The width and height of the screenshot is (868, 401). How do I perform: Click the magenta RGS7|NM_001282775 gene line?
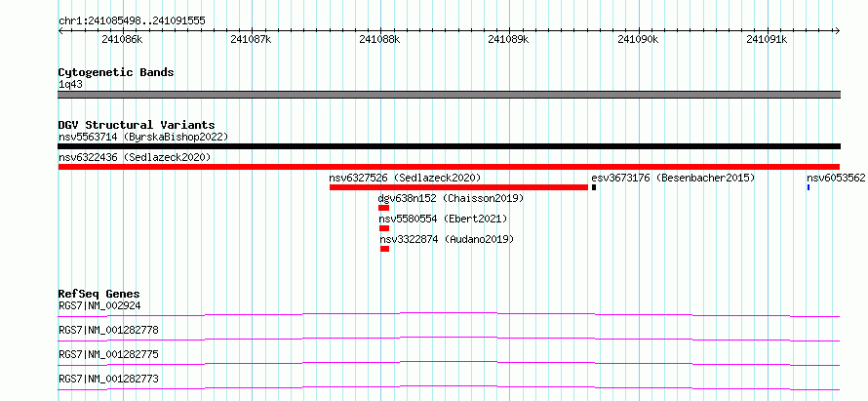coord(449,363)
